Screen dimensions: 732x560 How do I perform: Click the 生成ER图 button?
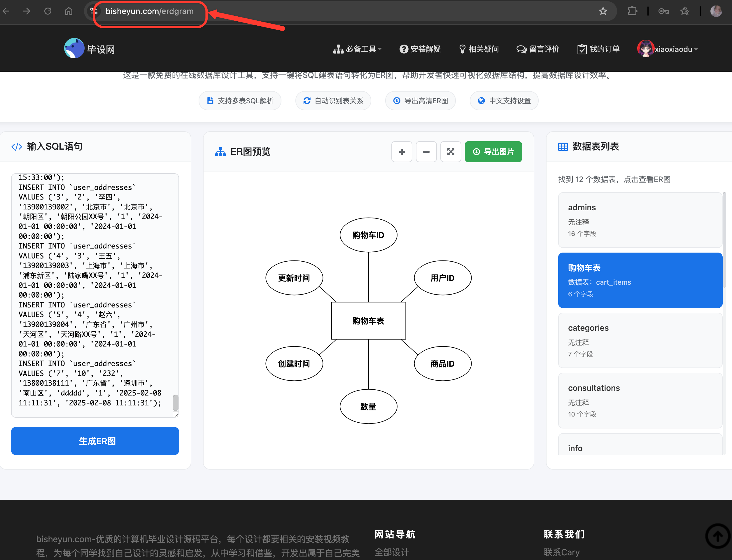coord(95,441)
